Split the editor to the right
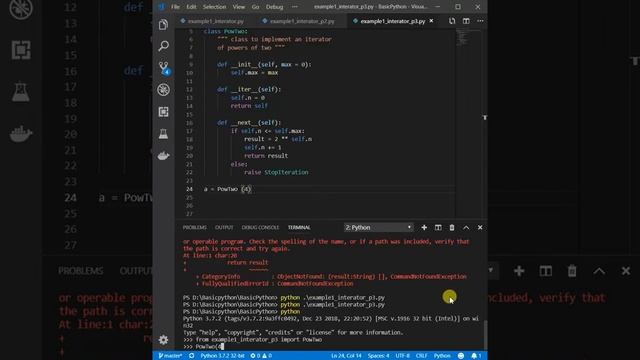640x360 pixels. pyautogui.click(x=466, y=21)
